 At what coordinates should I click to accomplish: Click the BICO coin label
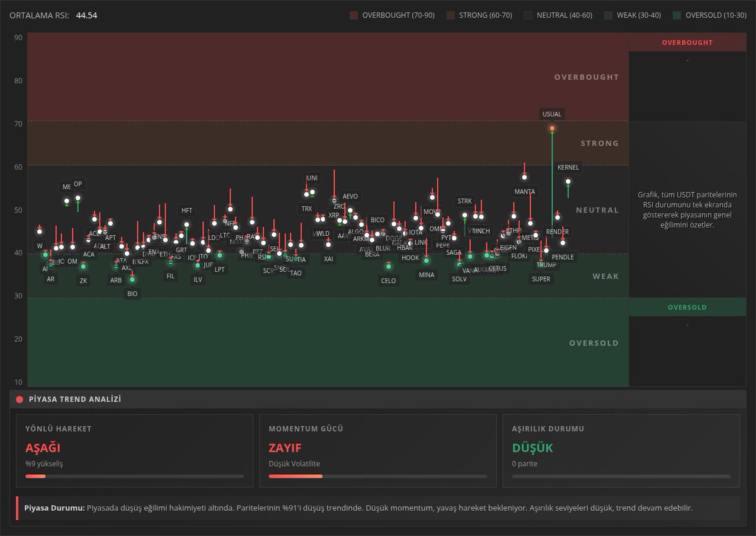click(x=377, y=220)
